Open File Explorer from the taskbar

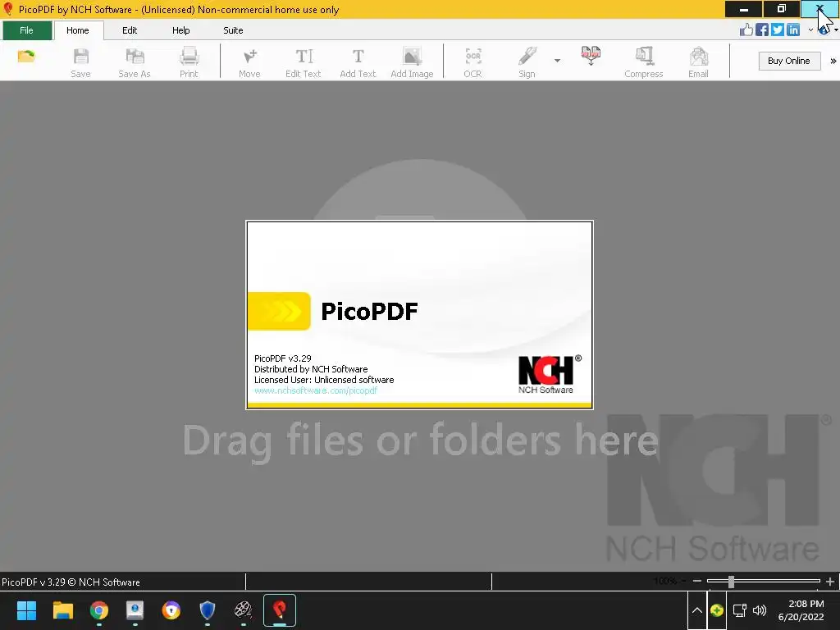(62, 610)
